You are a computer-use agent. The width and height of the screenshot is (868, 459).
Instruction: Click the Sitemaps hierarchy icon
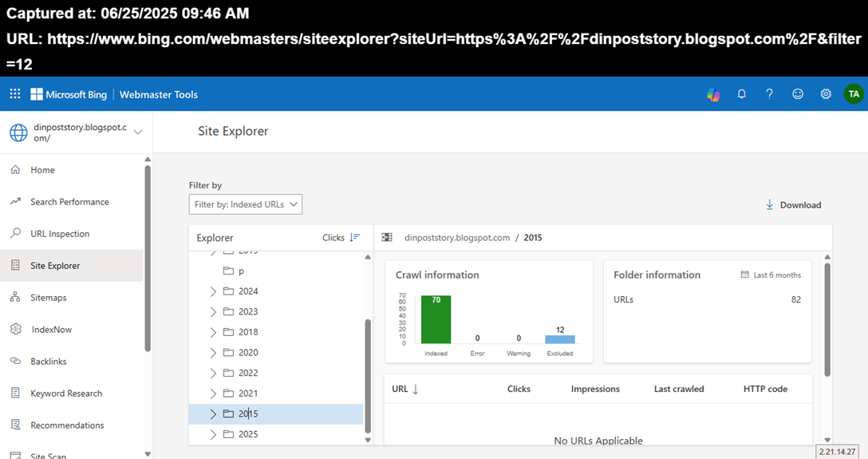tap(15, 297)
